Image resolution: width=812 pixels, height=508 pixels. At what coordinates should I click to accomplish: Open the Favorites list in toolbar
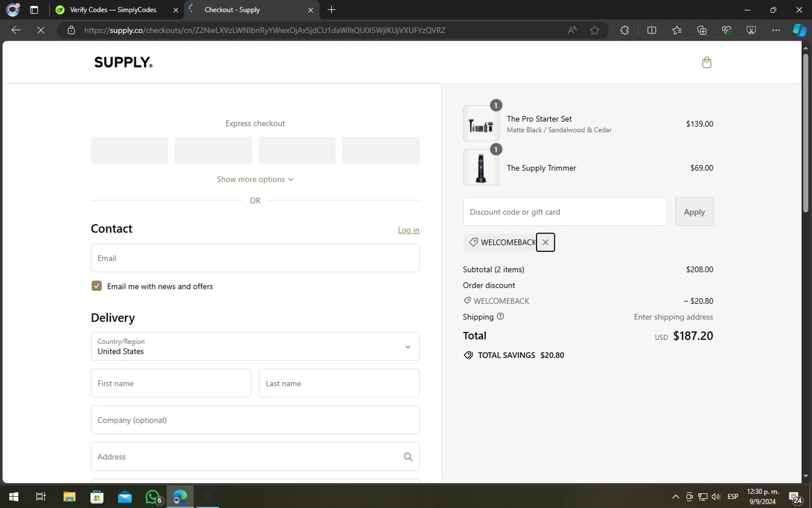pos(677,30)
